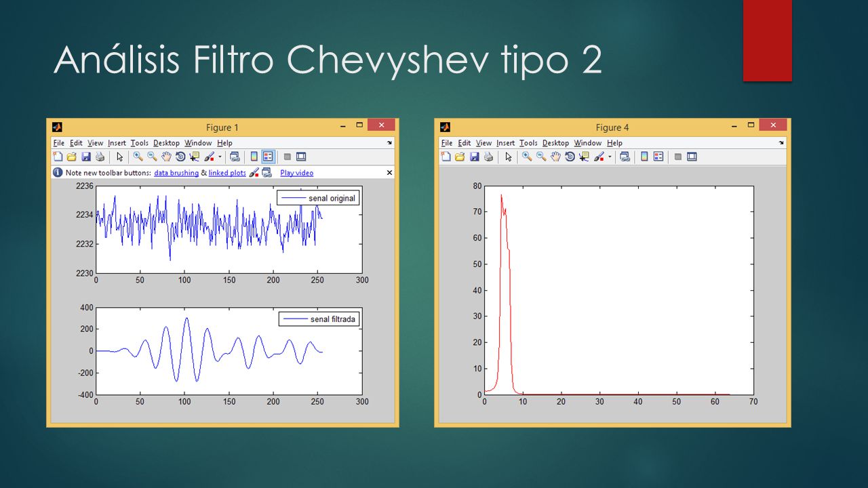
Task: Open Desktop menu in Figure 1
Action: 166,143
